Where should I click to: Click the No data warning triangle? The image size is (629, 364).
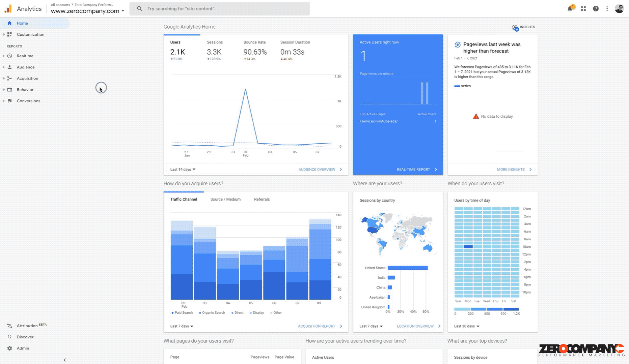pyautogui.click(x=476, y=116)
